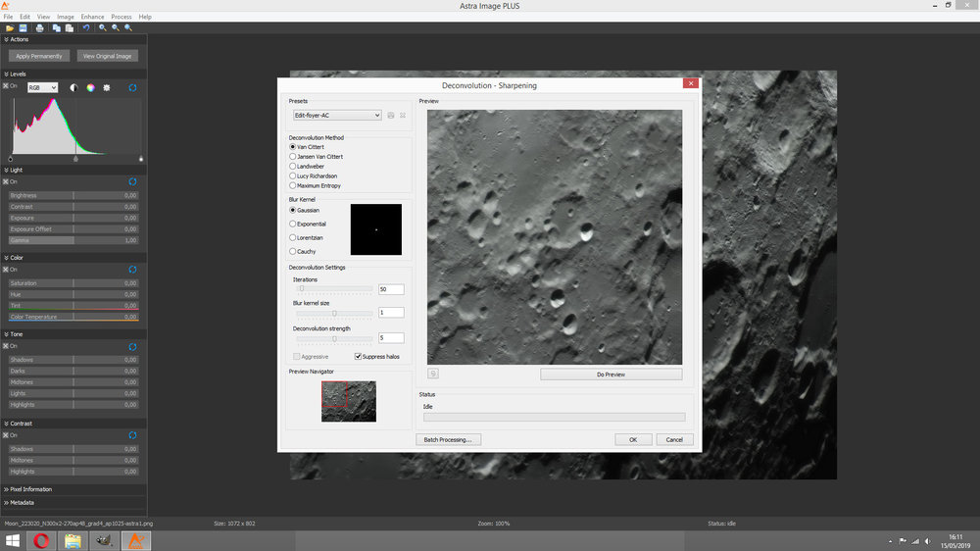Open the RGB channel dropdown in Levels
This screenshot has width=980, height=551.
click(x=42, y=88)
